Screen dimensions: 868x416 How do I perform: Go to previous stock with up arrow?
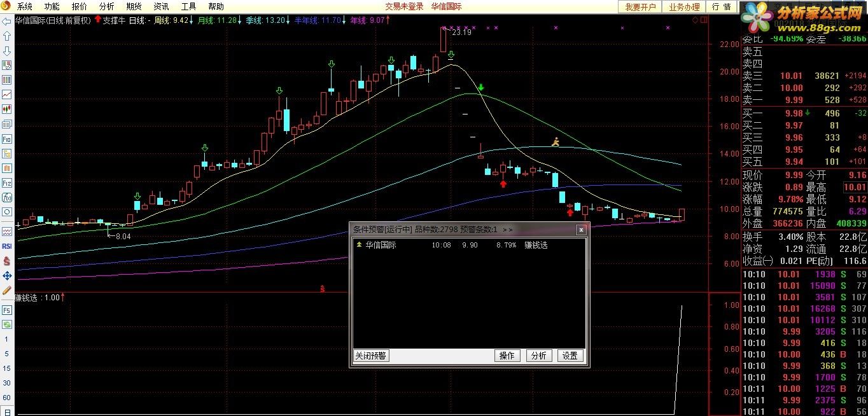click(7, 36)
